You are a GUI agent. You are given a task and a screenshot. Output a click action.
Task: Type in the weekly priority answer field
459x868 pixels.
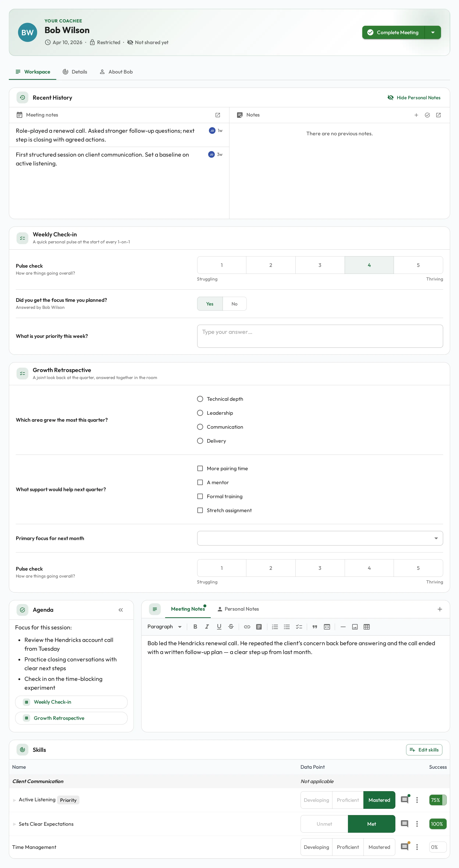320,336
